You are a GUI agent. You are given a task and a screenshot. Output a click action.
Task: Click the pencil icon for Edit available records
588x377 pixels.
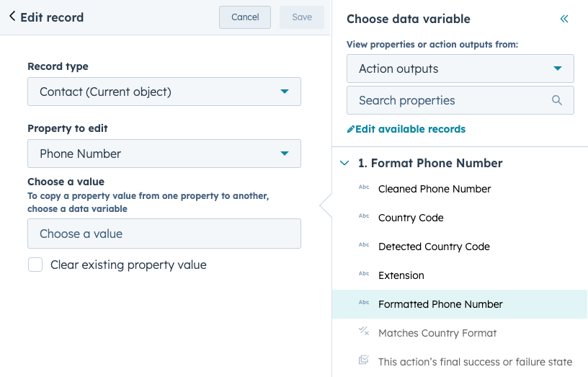[x=351, y=129]
